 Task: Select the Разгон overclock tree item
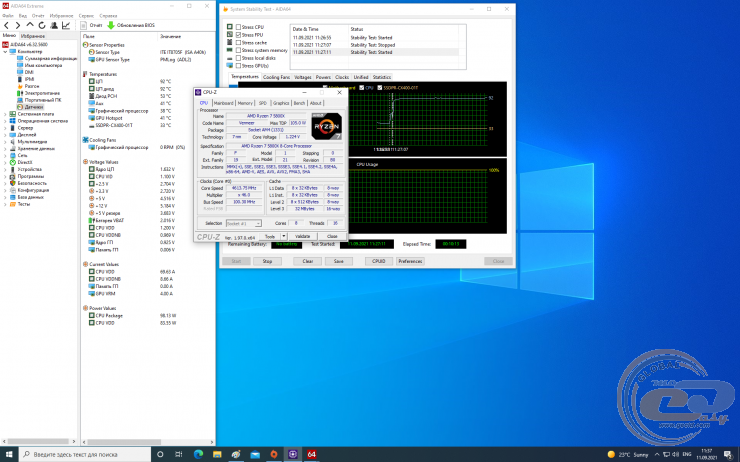point(32,86)
